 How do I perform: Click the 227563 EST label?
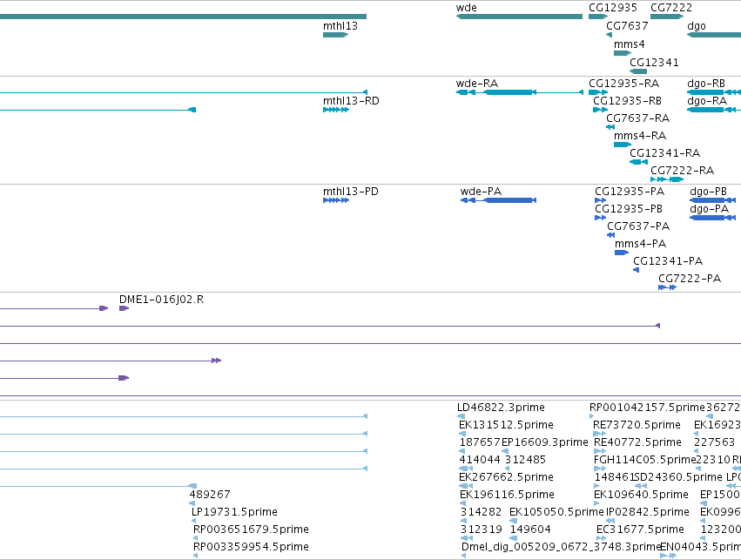point(714,442)
